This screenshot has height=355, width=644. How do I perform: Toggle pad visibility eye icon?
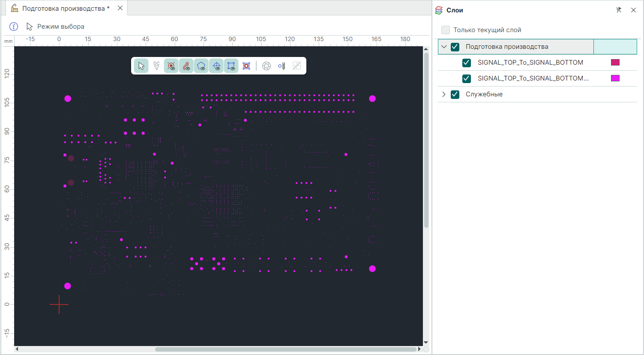click(171, 66)
